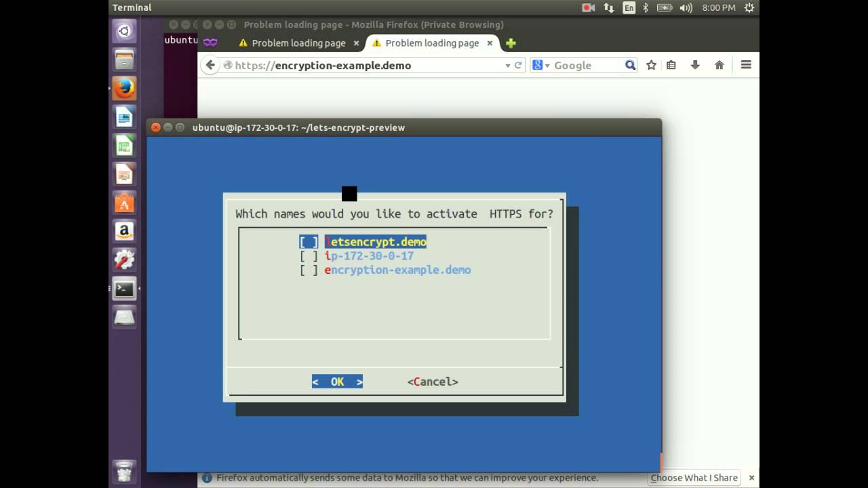Dismiss the Firefox data notification bar

[x=751, y=478]
